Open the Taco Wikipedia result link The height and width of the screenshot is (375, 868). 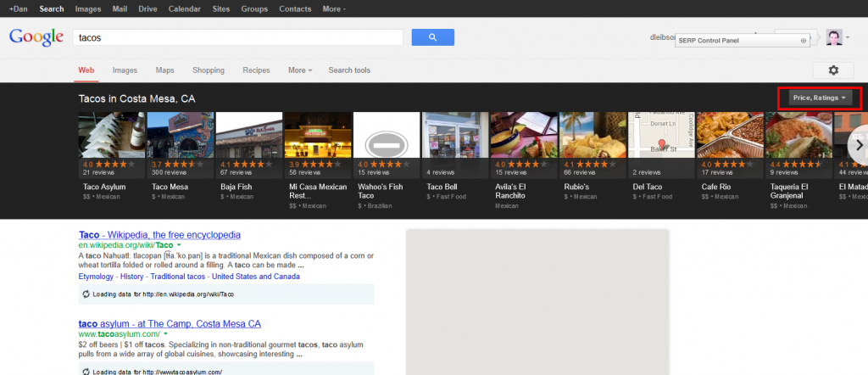tap(159, 235)
